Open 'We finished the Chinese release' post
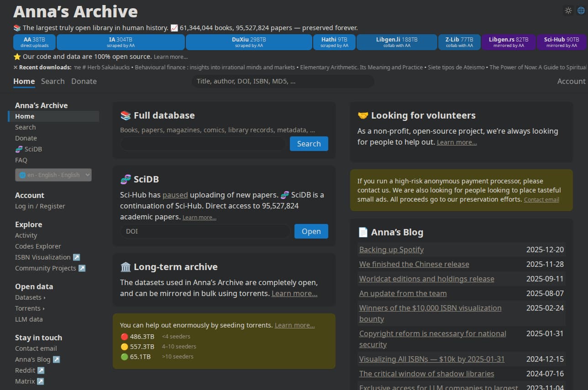 click(414, 264)
